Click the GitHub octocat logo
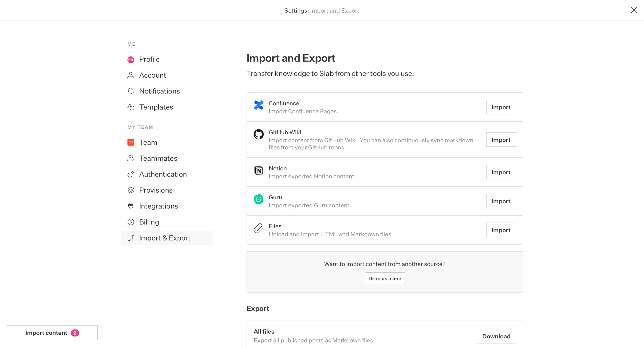The width and height of the screenshot is (644, 347). coord(259,134)
